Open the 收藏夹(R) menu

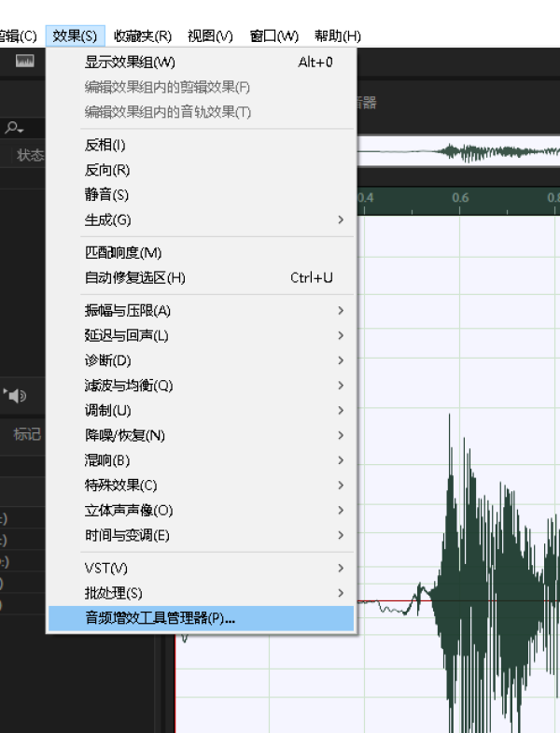(142, 36)
